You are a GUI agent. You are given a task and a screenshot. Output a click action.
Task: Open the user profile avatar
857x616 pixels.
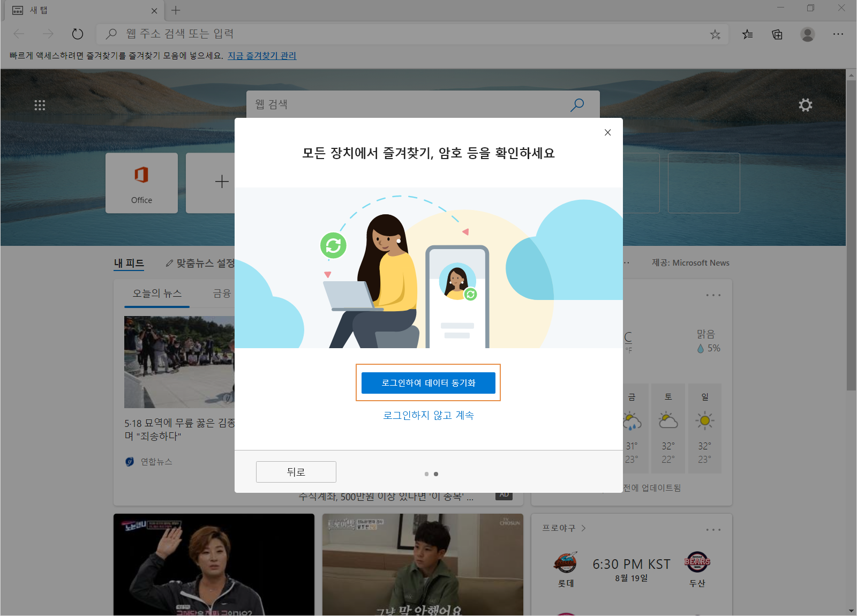(x=808, y=34)
